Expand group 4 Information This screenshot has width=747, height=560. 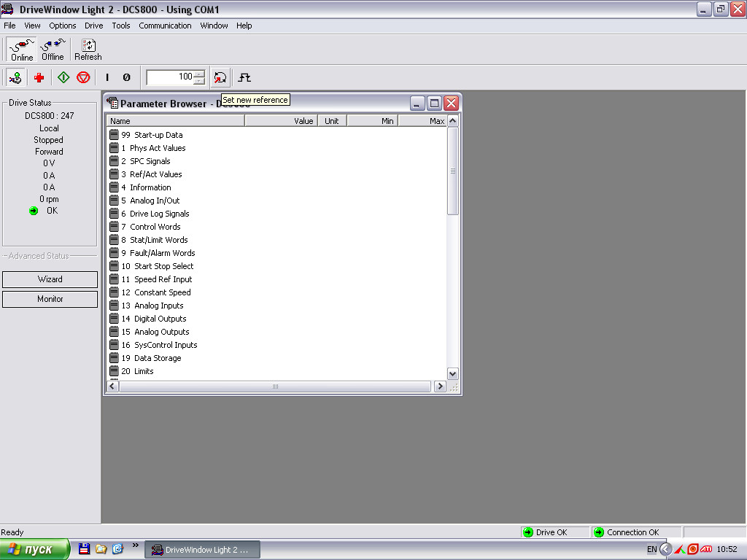(141, 187)
